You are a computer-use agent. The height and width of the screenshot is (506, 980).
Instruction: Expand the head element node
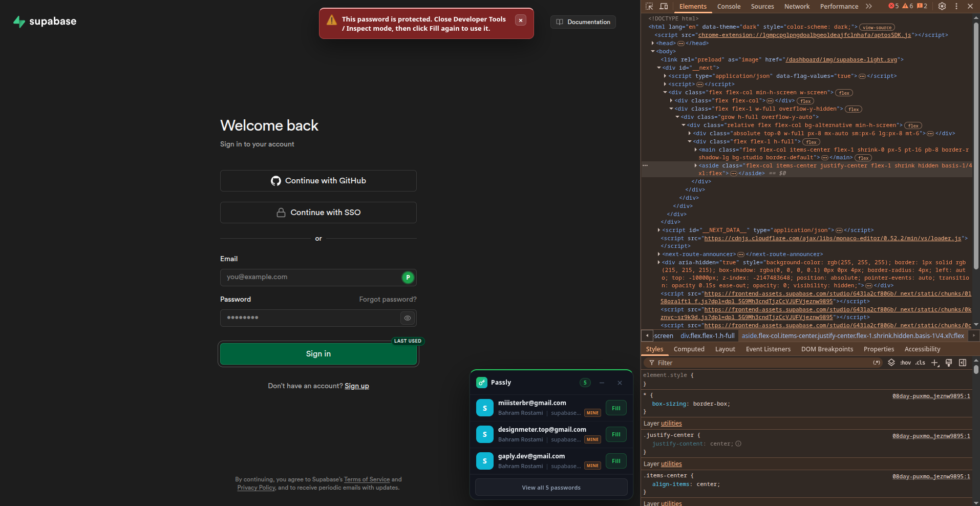tap(653, 43)
